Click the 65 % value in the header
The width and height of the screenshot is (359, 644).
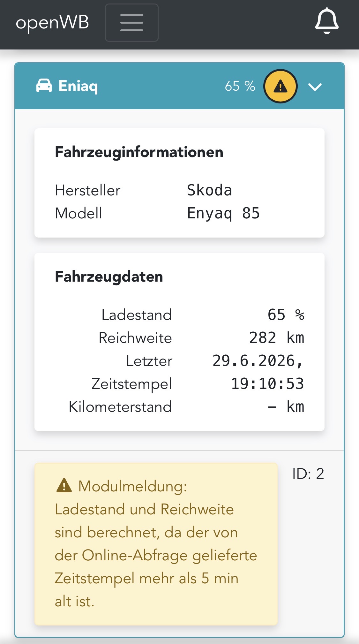[x=240, y=86]
